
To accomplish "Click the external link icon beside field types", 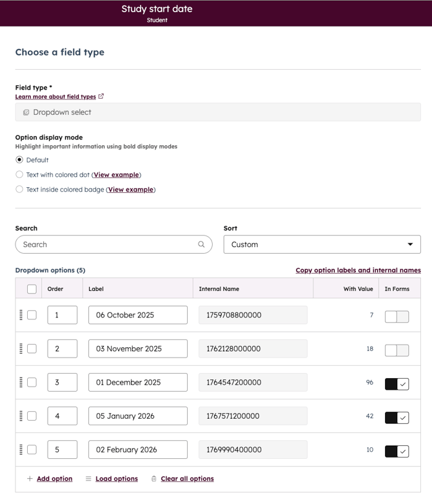I will point(101,97).
